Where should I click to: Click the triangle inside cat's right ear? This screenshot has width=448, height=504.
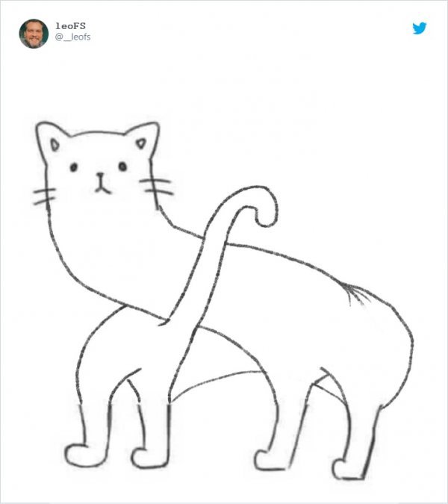pyautogui.click(x=141, y=143)
